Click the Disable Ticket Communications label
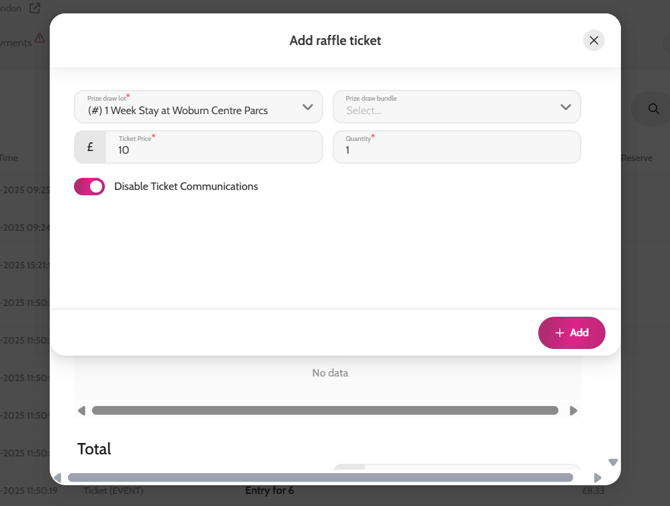This screenshot has width=670, height=506. click(186, 186)
